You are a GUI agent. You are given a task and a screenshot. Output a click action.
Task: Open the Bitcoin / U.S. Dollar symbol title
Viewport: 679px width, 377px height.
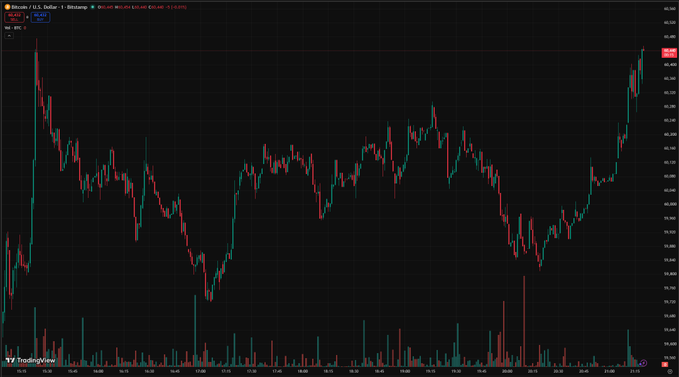click(49, 7)
